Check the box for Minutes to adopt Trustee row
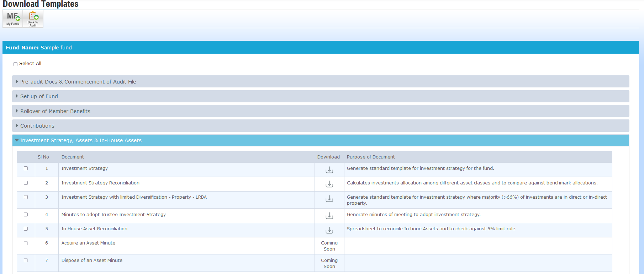The width and height of the screenshot is (644, 274). 26,215
